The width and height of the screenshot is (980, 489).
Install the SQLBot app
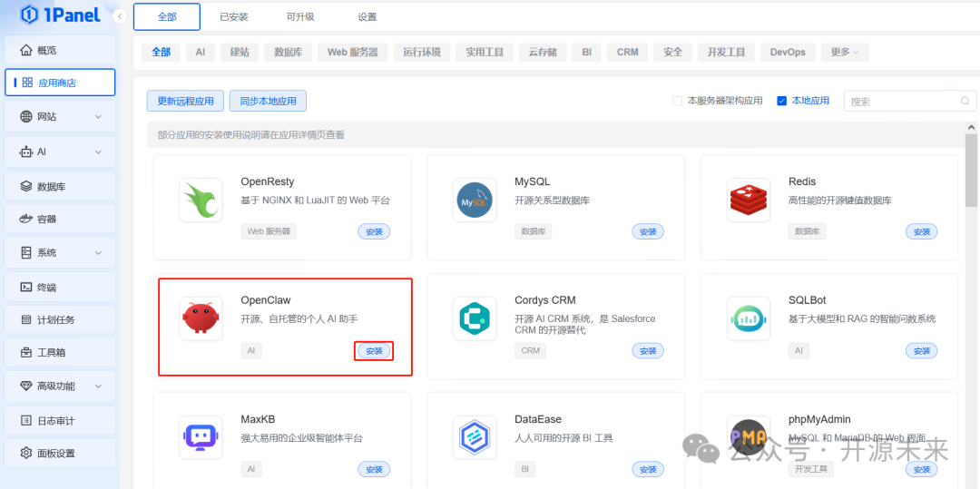point(922,351)
